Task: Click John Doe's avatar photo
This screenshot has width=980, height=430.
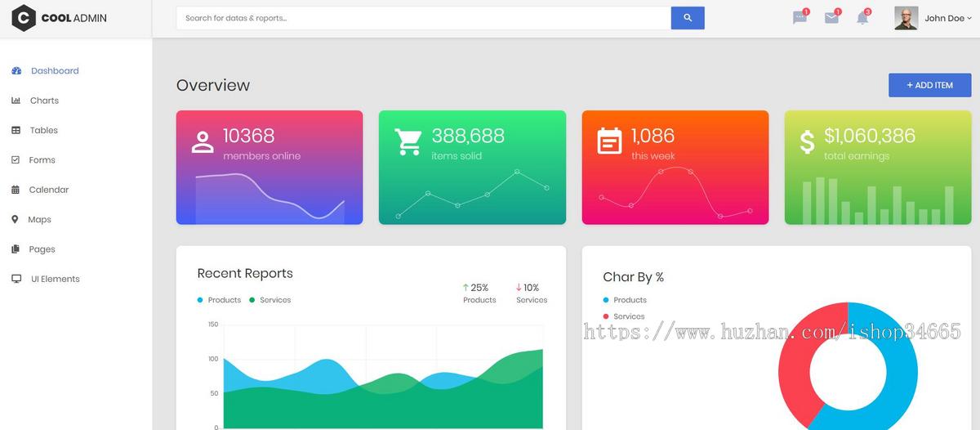Action: click(906, 18)
